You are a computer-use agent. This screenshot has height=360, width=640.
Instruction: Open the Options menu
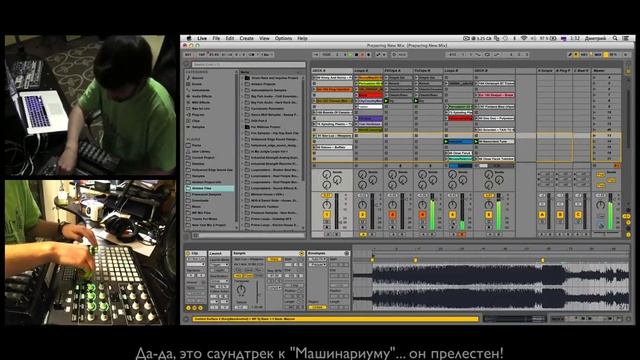(x=283, y=38)
